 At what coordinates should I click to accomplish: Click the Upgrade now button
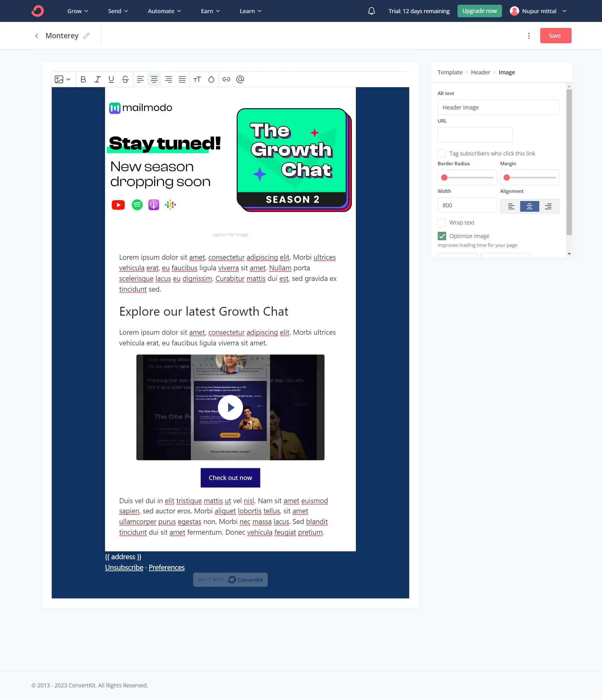point(479,11)
